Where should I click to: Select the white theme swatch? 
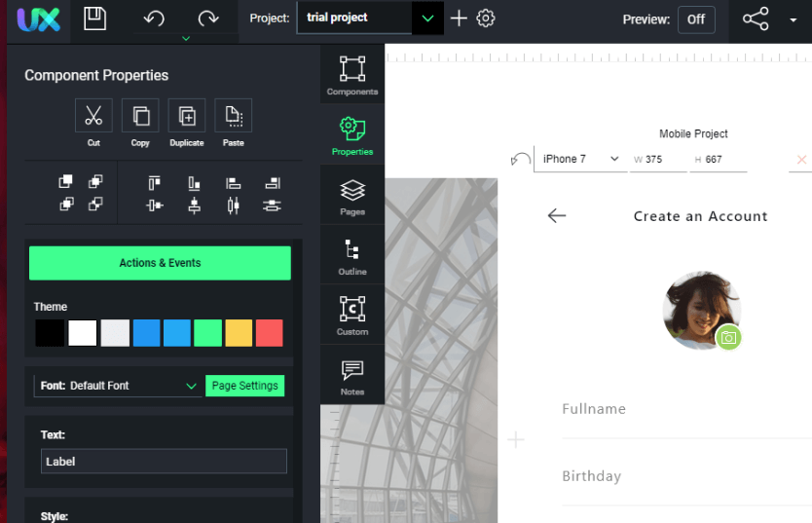point(83,333)
